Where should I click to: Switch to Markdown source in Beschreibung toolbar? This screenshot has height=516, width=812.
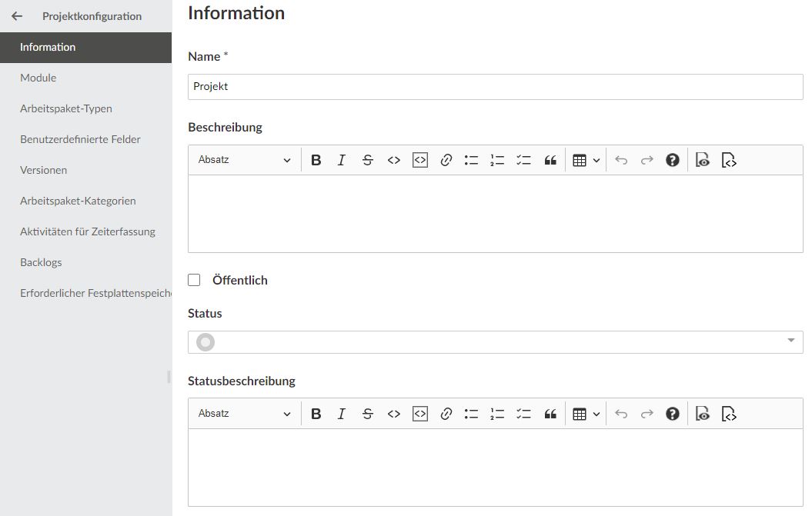[729, 160]
